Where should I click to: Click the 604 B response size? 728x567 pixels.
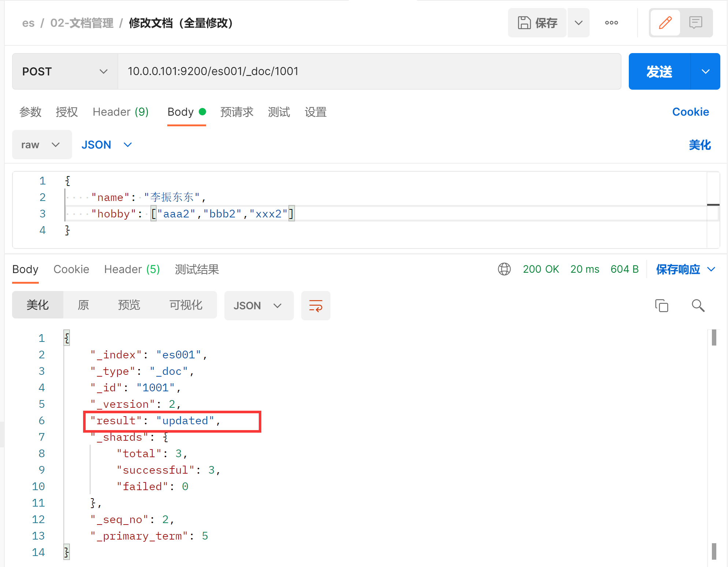click(x=624, y=269)
